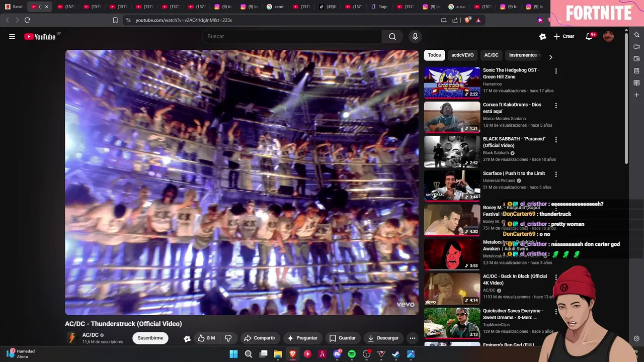Open options for BLACK SABBATH Paranoid
This screenshot has height=362, width=644.
click(556, 140)
